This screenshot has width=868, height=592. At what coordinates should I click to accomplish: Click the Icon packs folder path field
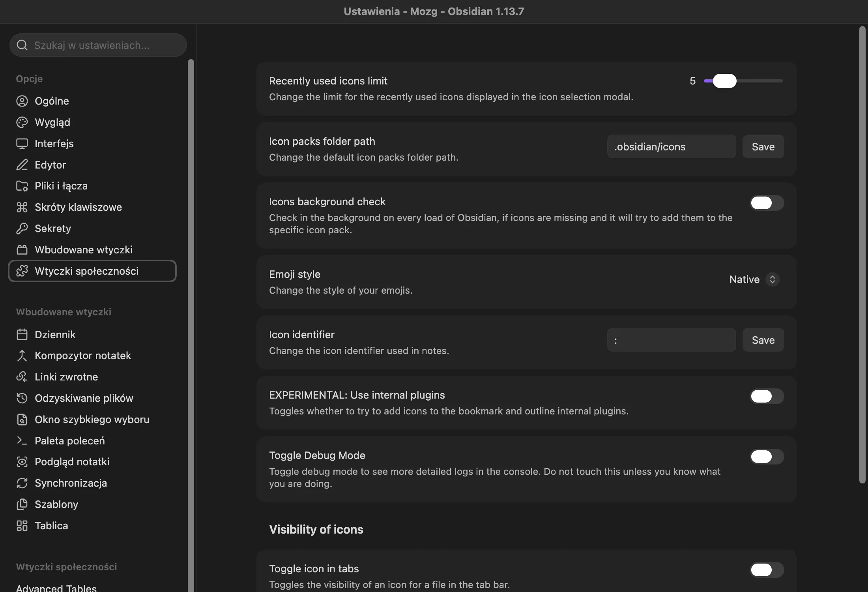point(672,147)
